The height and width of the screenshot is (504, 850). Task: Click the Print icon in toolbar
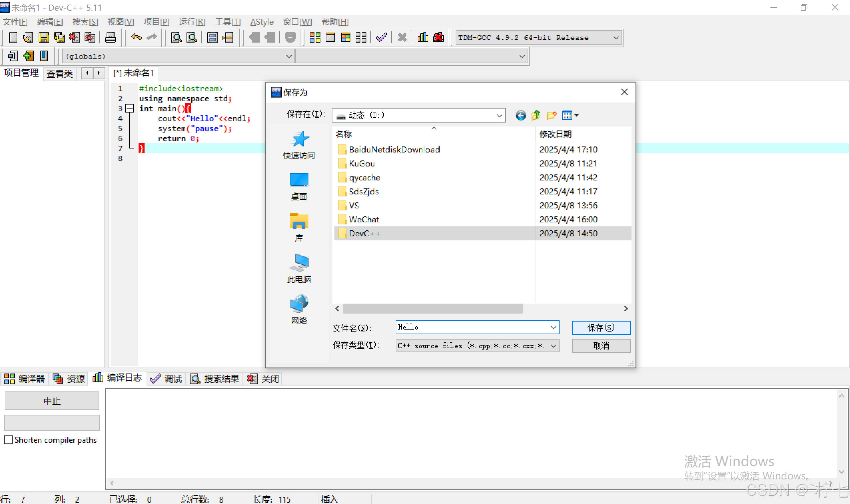pos(110,37)
